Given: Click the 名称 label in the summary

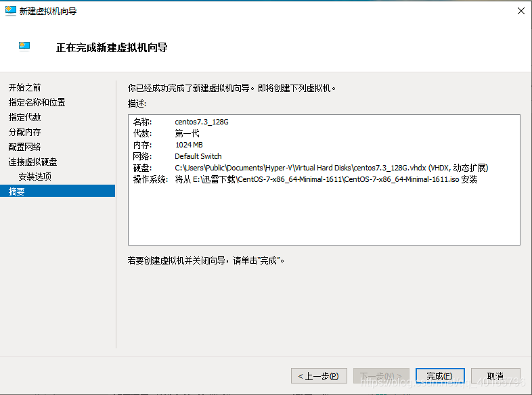Looking at the screenshot, I should [143, 122].
